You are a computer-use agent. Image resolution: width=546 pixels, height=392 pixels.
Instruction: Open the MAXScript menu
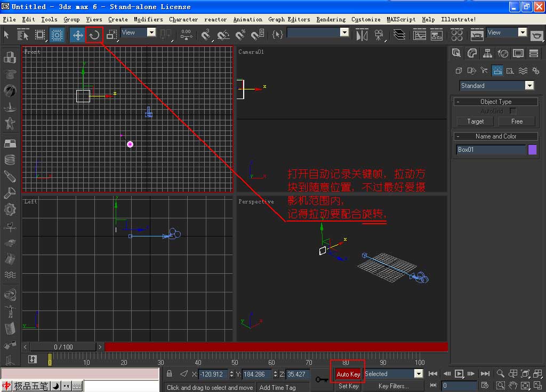click(x=401, y=20)
